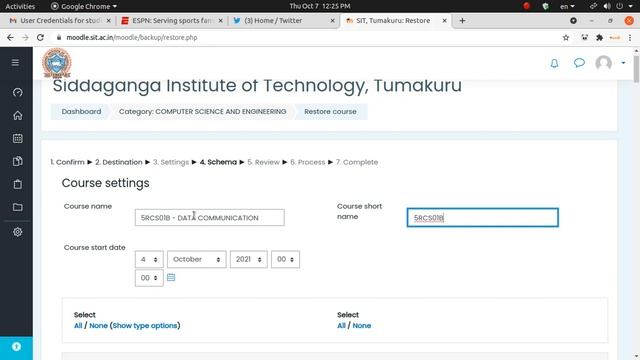Click the accessibility button at bottom left
Viewport: 640px width, 360px height.
pos(16,347)
